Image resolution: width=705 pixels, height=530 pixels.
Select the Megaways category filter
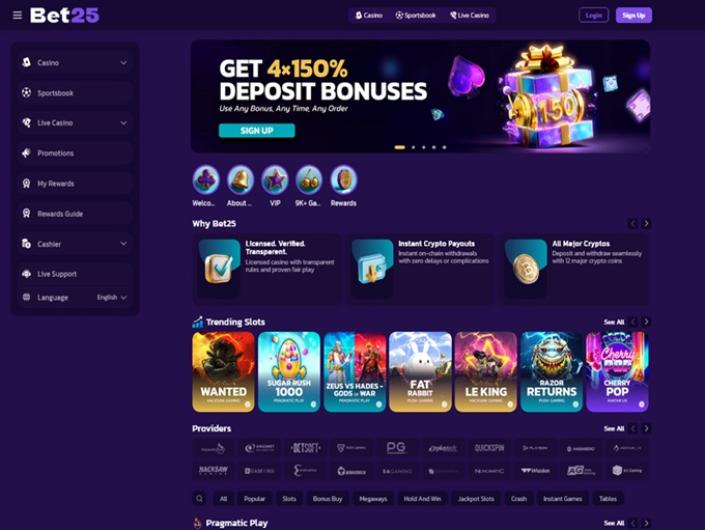(x=373, y=499)
